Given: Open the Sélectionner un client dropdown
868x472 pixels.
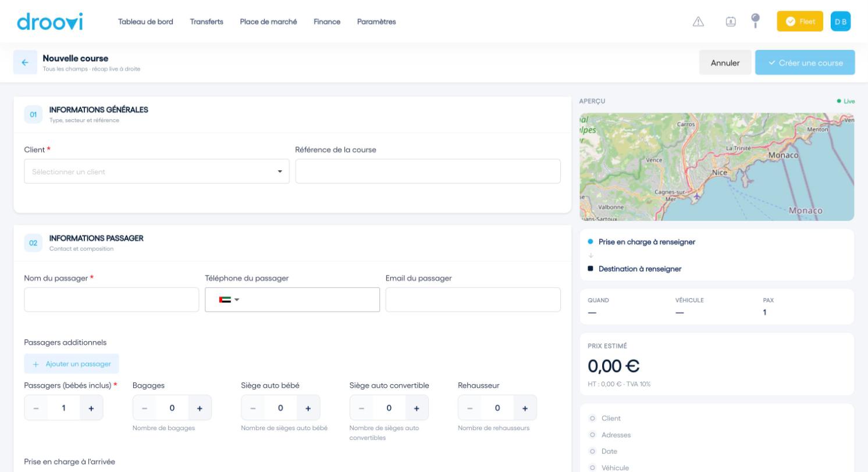Looking at the screenshot, I should (156, 171).
